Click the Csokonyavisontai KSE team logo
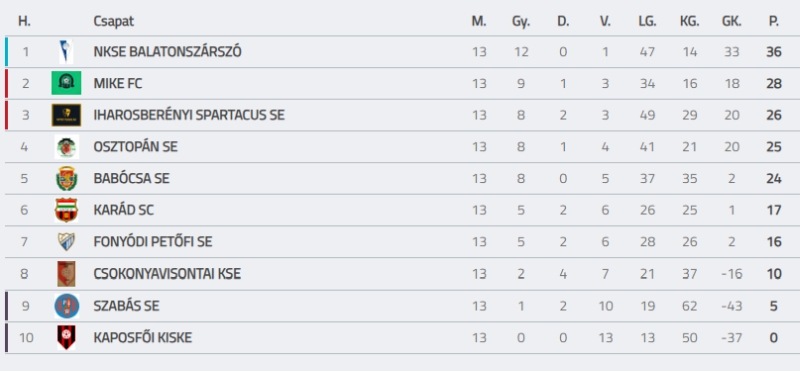The height and width of the screenshot is (371, 800). [x=66, y=274]
